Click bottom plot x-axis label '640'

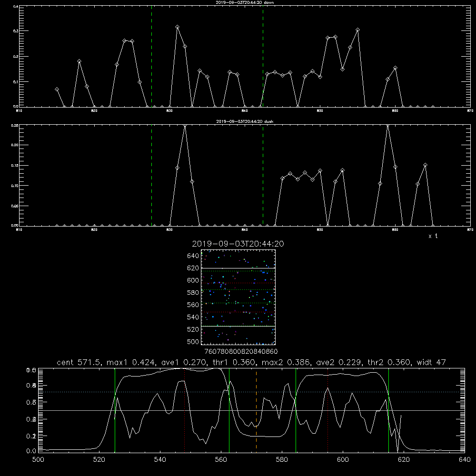click(x=465, y=460)
